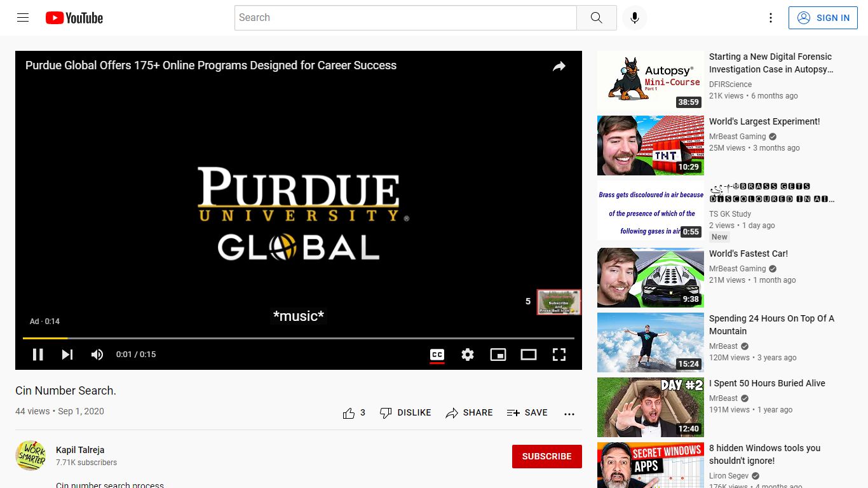Viewport: 868px width, 488px height.
Task: Enable miniplayer mode
Action: [x=498, y=355]
